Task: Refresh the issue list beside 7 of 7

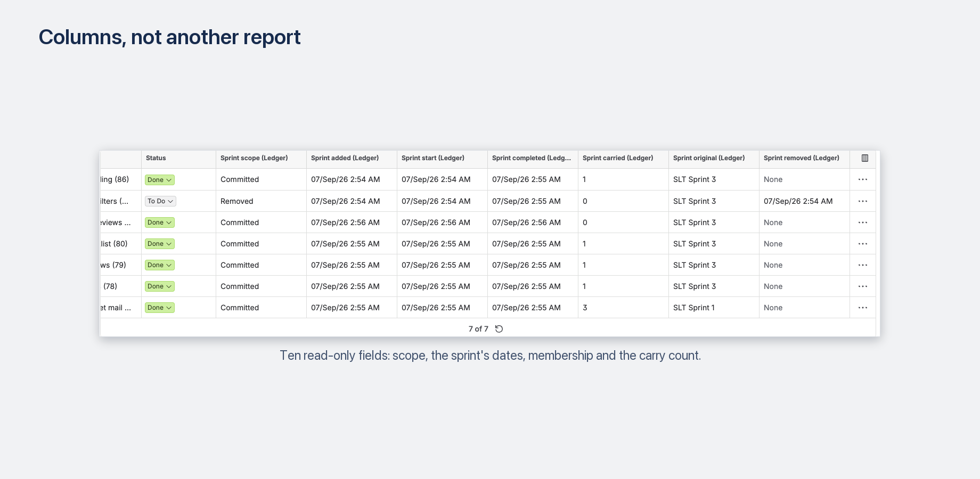Action: [x=499, y=329]
